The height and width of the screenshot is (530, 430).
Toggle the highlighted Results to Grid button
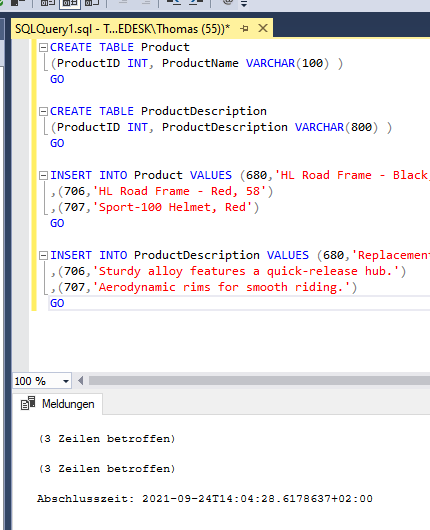point(70,3)
